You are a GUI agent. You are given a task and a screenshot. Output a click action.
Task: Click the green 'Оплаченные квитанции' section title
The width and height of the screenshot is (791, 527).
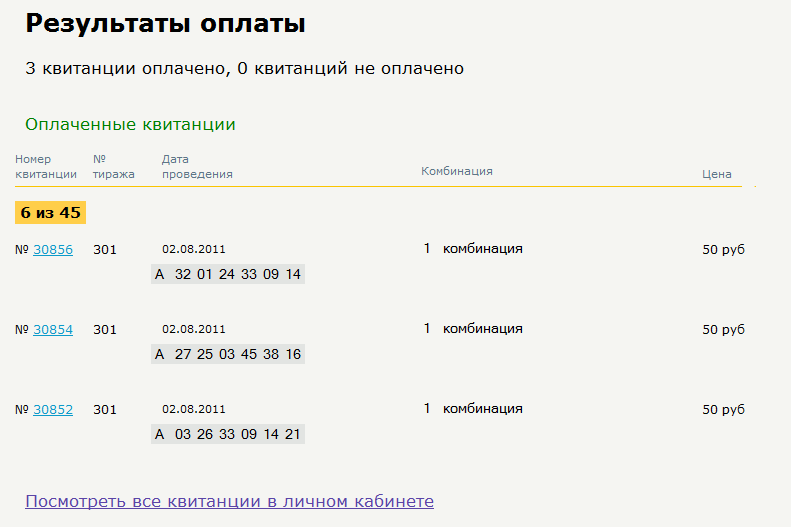(x=130, y=125)
